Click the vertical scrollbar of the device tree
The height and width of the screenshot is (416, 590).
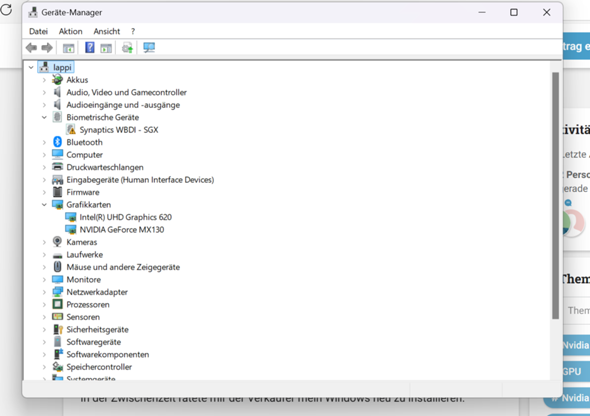555,196
